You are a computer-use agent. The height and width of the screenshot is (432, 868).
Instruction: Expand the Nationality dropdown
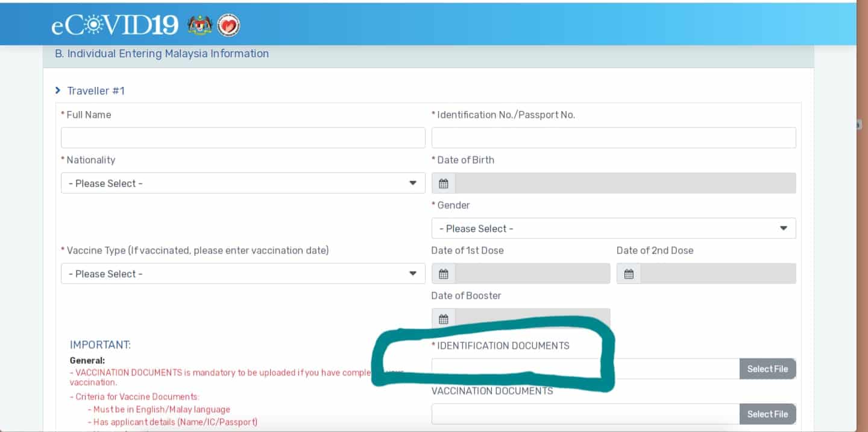point(243,183)
